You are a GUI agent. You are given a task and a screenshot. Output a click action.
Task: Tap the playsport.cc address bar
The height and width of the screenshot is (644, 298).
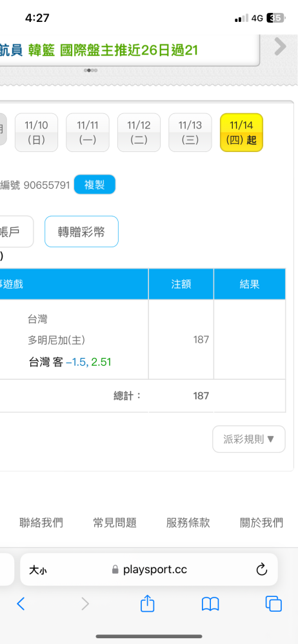(149, 569)
